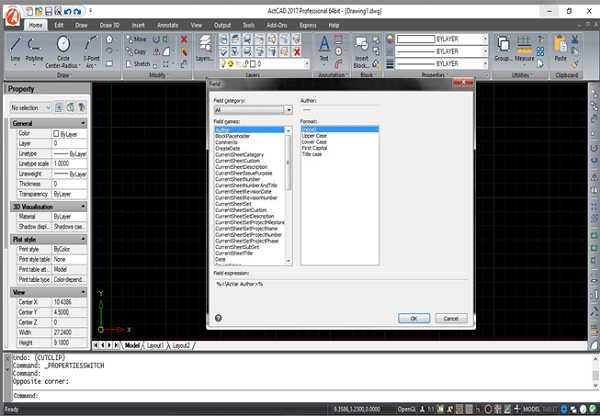Open the No selection dropdown
600x416 pixels.
(x=49, y=107)
